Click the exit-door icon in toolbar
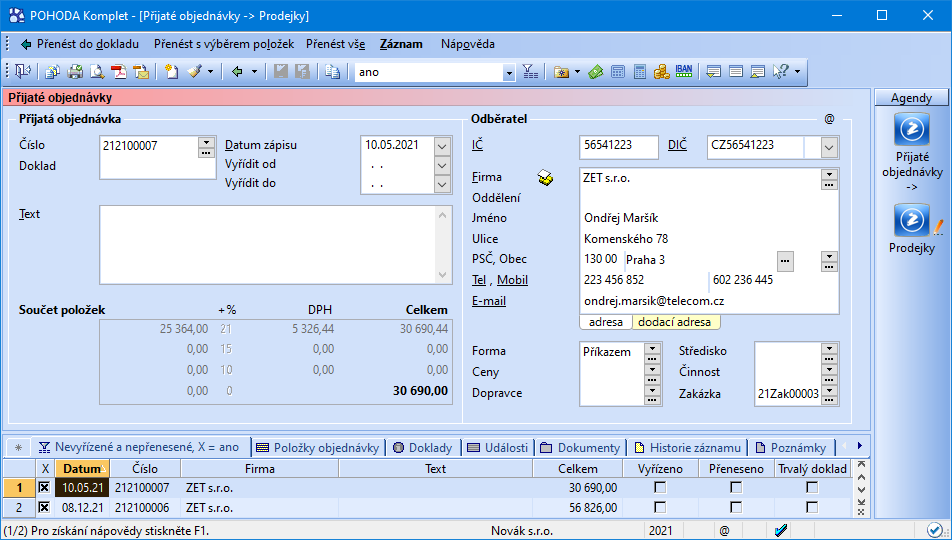 23,72
